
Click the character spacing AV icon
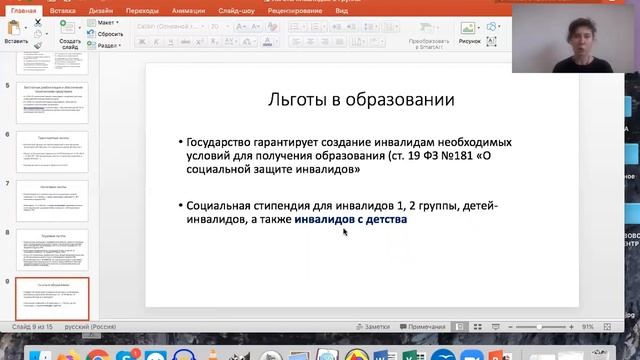229,42
